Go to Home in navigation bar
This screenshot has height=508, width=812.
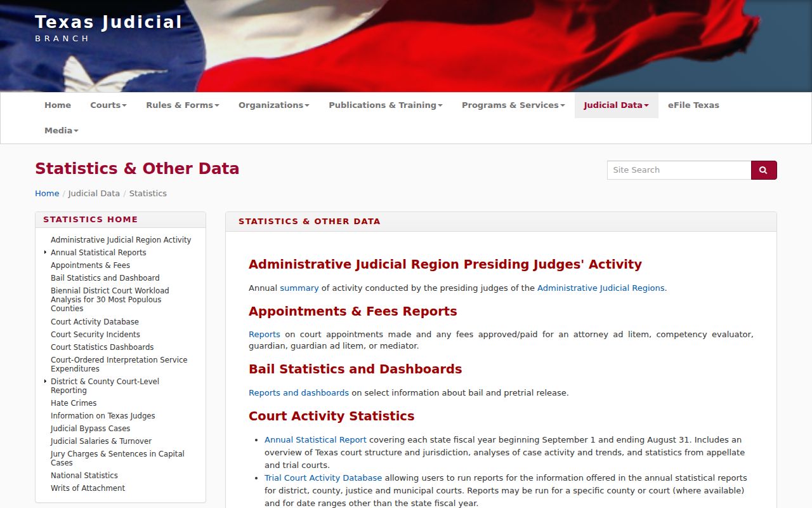tap(58, 105)
